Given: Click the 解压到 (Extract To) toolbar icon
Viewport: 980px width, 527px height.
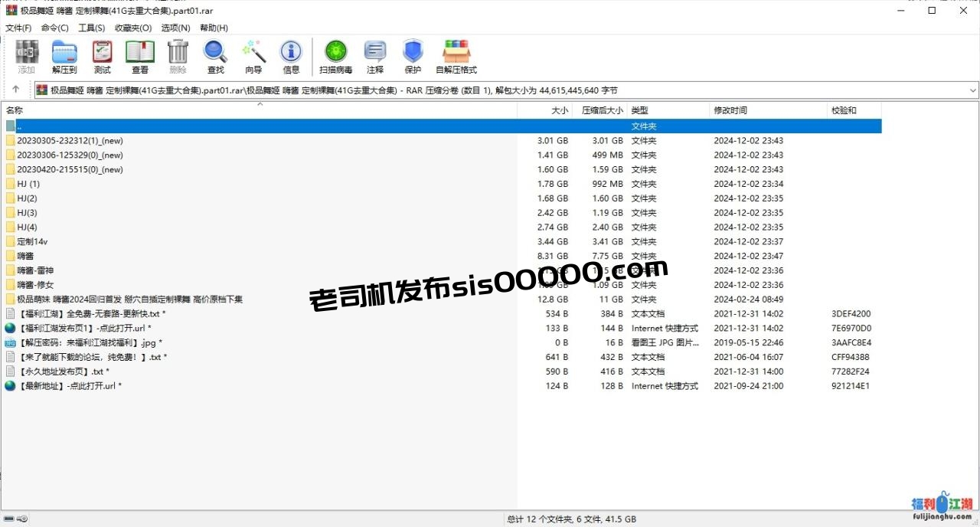Looking at the screenshot, I should point(64,57).
